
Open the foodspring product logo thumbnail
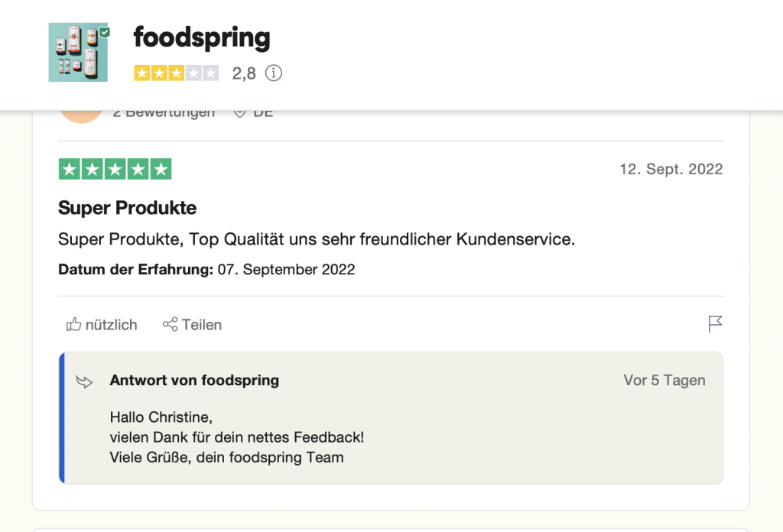[x=79, y=52]
